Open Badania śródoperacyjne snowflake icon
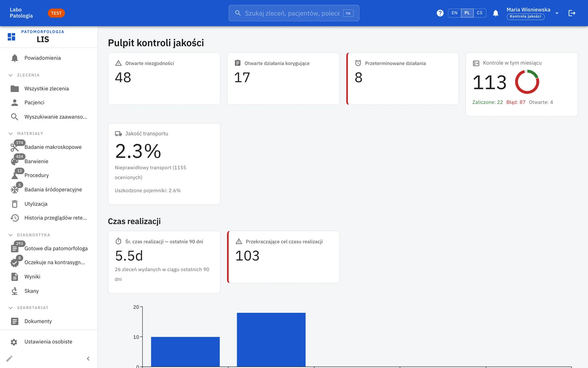588x368 pixels. (14, 190)
